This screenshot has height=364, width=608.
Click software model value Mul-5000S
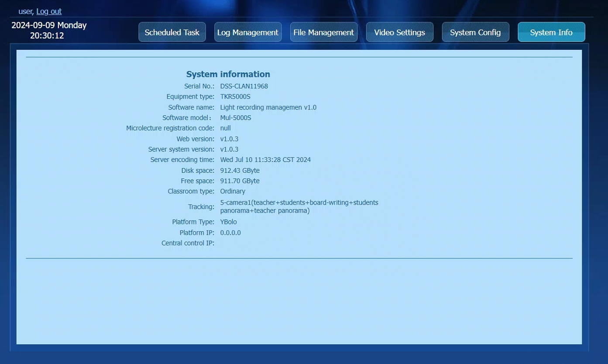(236, 118)
